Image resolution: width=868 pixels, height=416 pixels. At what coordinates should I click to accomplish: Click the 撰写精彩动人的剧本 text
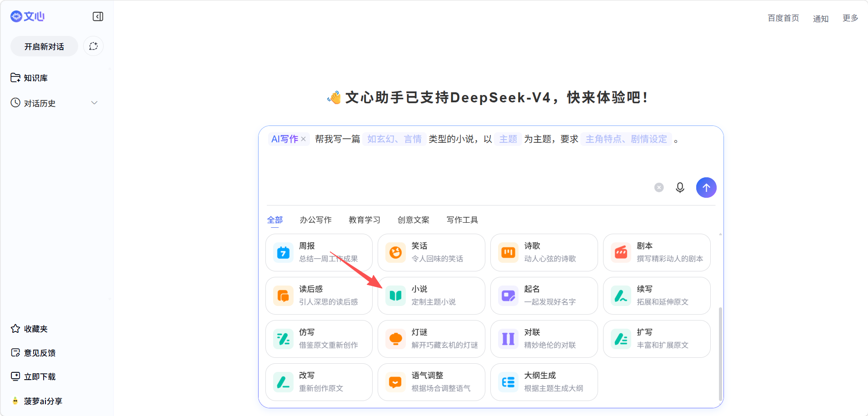670,259
